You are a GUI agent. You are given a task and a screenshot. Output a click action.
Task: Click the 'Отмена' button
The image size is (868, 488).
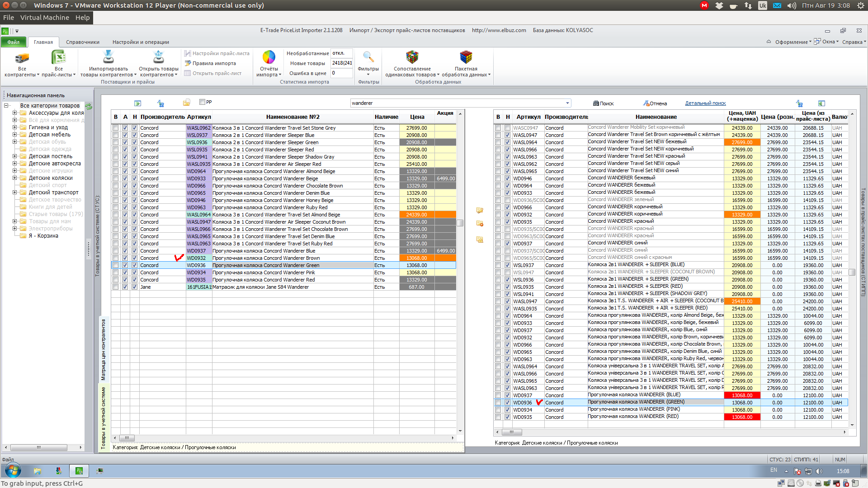point(655,103)
